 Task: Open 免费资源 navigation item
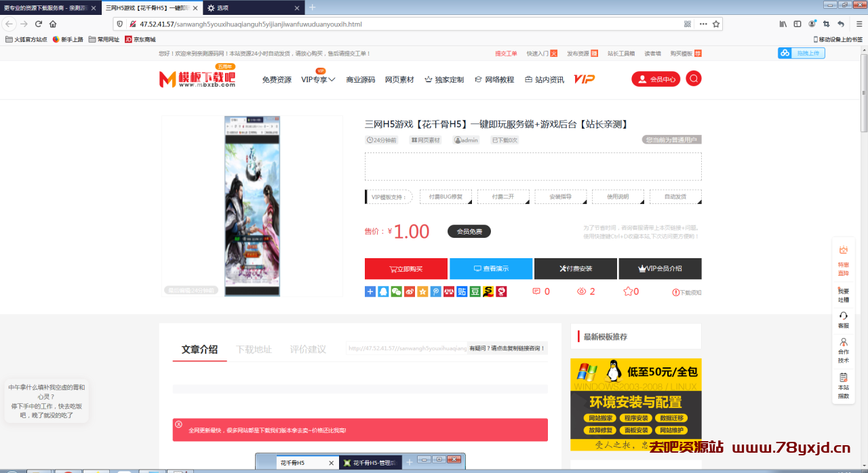coord(277,79)
